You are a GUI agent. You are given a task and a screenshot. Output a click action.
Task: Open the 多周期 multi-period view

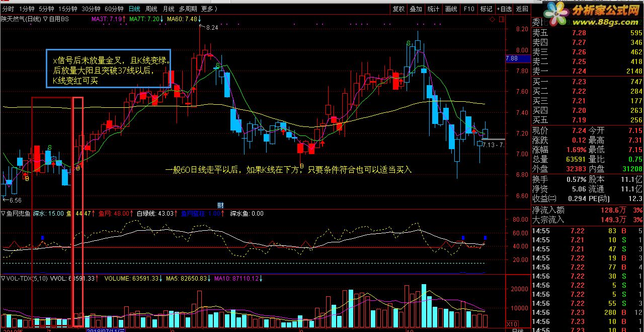pos(188,9)
